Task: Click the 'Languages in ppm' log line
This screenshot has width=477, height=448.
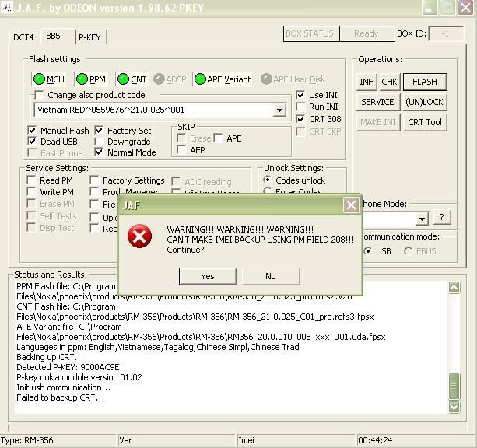Action: (x=158, y=347)
